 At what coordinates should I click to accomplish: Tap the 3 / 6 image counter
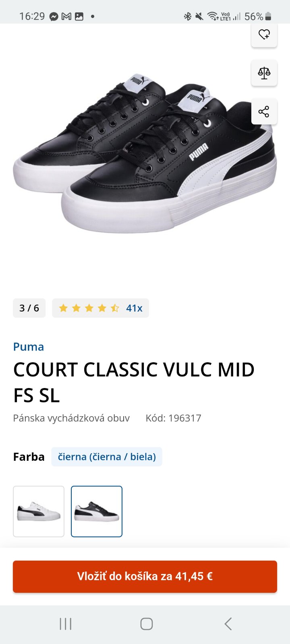coord(29,308)
